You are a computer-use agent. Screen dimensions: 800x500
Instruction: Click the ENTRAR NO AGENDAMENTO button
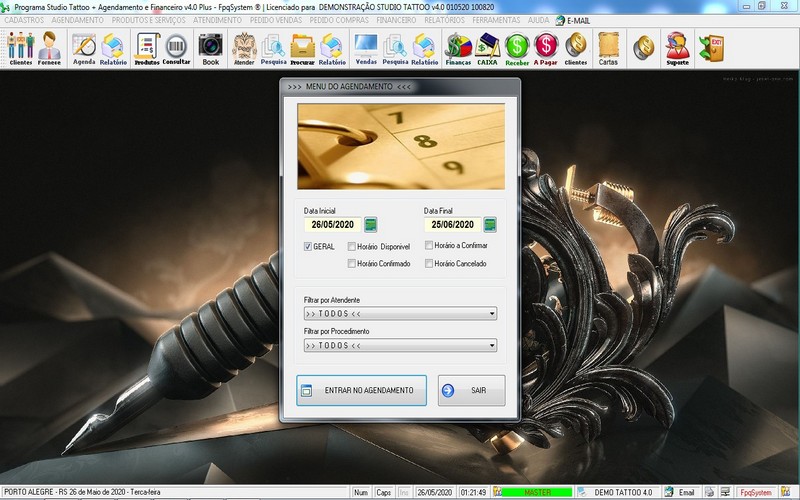point(361,390)
